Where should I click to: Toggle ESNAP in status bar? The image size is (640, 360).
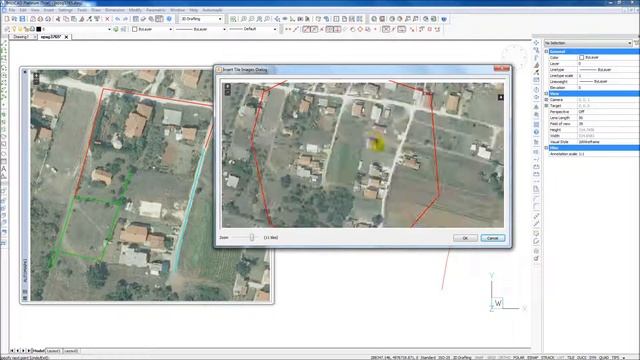(x=533, y=358)
